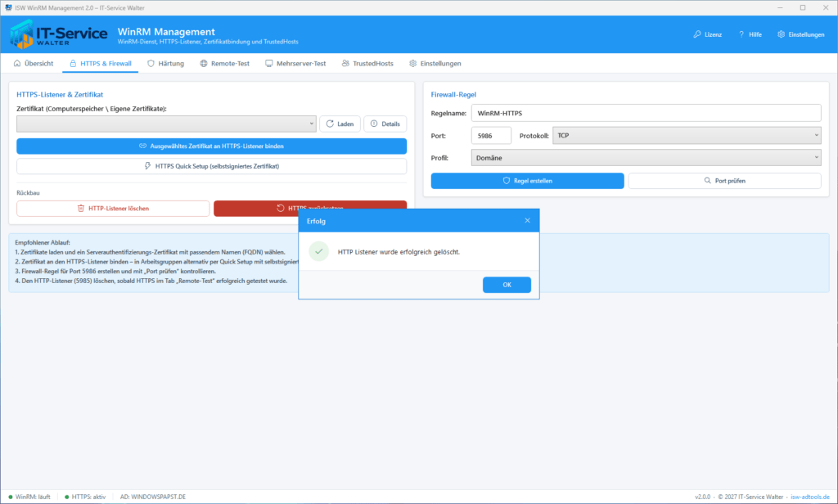Click the 'WinRM Management' header title
The width and height of the screenshot is (838, 504).
166,32
